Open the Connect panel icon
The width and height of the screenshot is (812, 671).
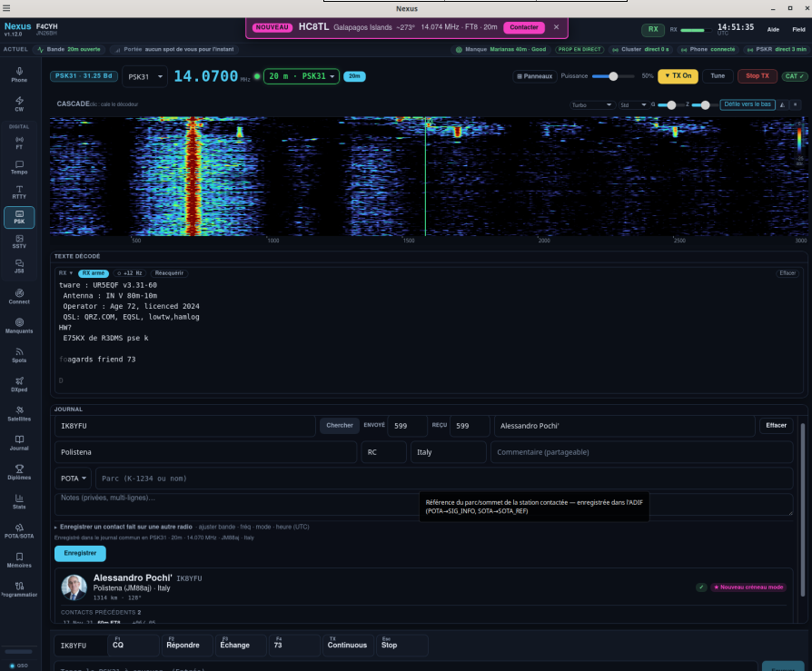pos(19,296)
